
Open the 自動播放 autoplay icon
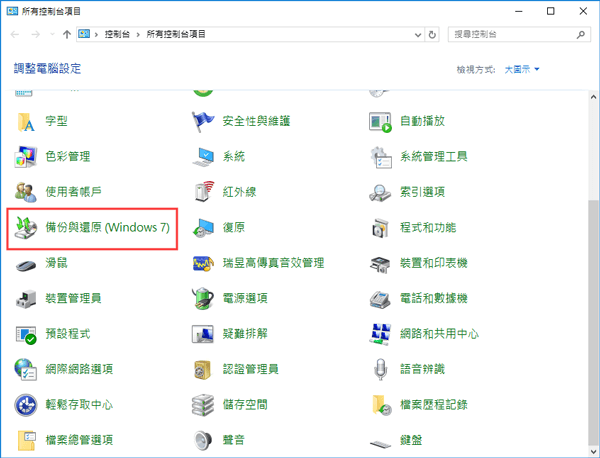(380, 122)
